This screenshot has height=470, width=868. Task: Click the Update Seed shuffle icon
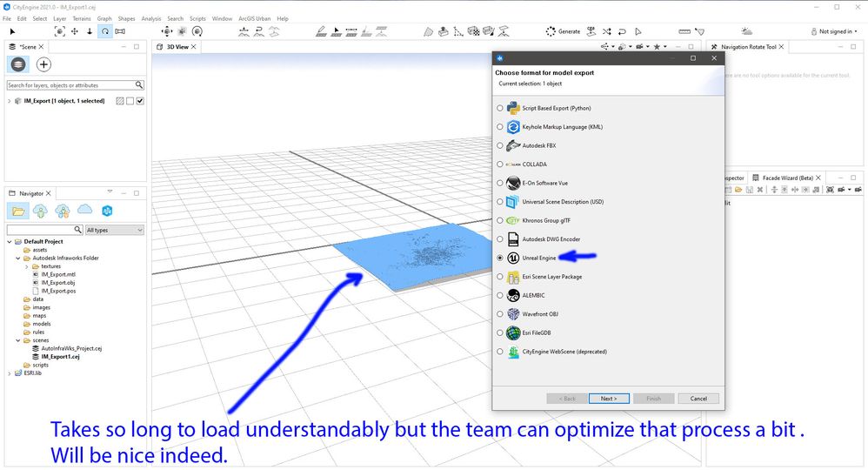click(607, 31)
